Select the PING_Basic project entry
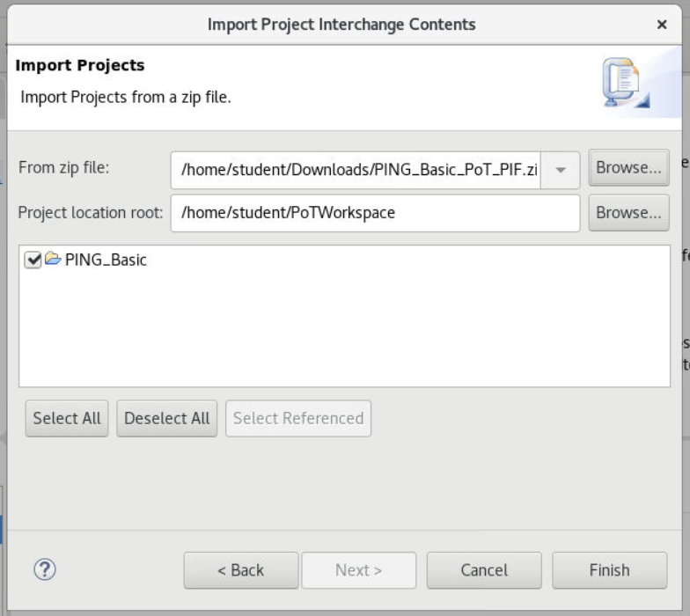The height and width of the screenshot is (616, 690). pos(106,260)
